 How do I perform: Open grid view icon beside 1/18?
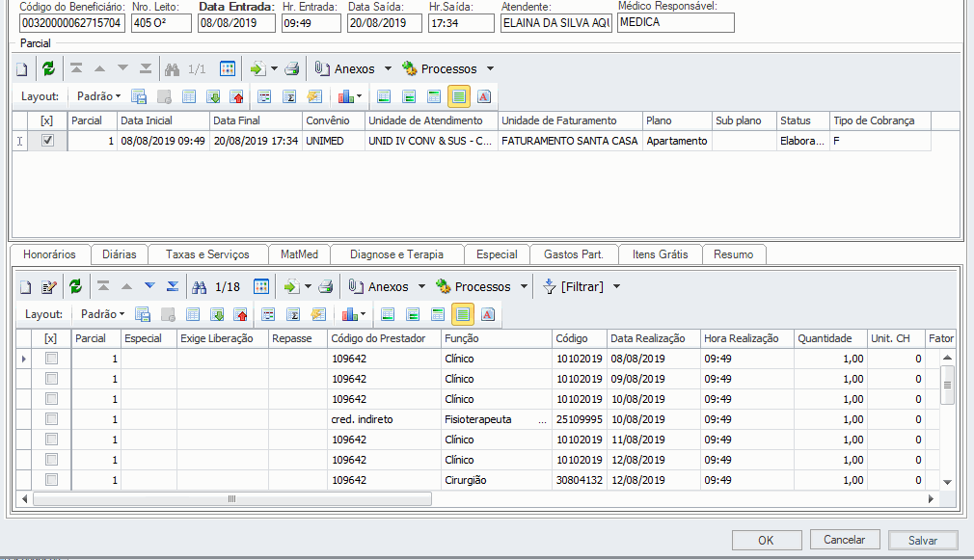(261, 287)
